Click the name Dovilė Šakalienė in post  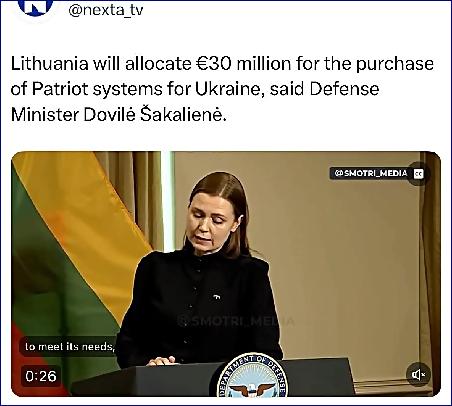click(x=155, y=115)
